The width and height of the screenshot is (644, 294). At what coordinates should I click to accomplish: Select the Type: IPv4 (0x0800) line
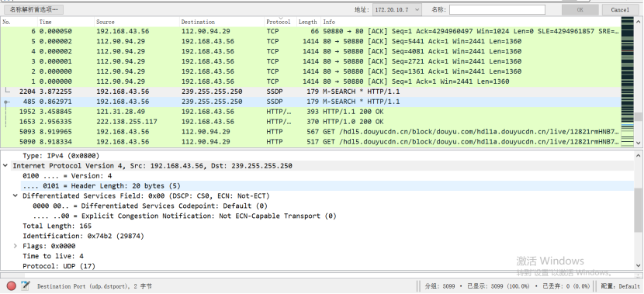tap(61, 156)
